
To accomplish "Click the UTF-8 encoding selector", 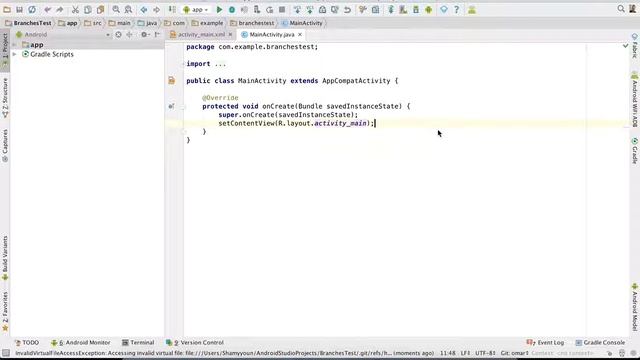I will click(485, 353).
